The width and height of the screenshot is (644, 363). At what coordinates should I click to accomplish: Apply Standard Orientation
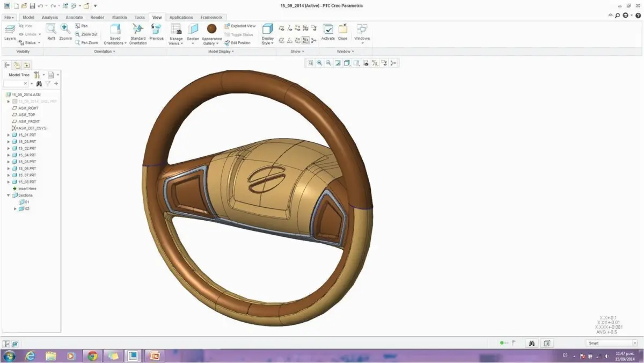(x=138, y=34)
